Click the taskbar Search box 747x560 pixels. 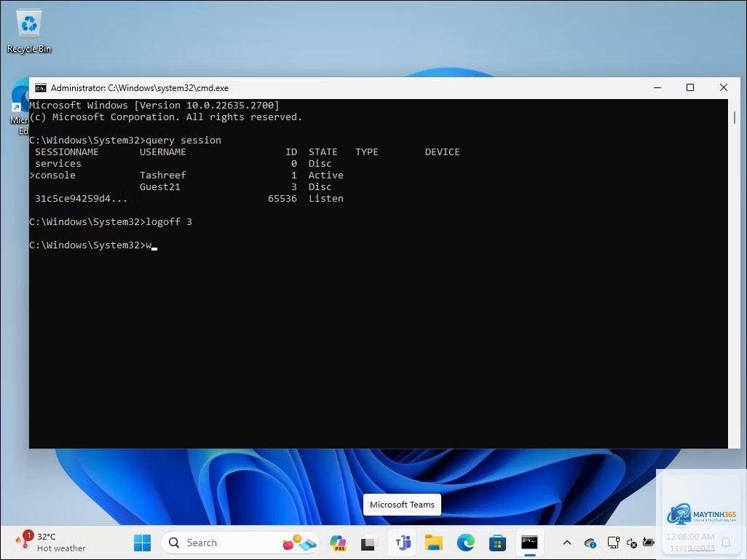240,543
